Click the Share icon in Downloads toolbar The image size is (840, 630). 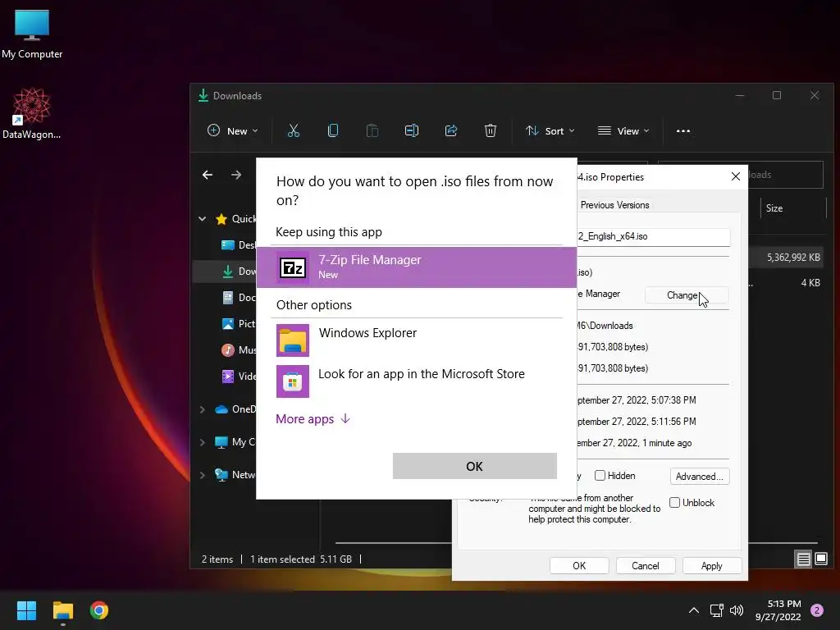451,130
